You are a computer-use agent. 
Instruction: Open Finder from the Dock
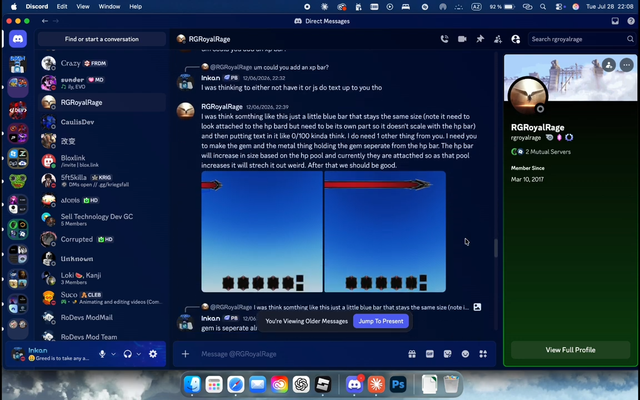[192, 384]
